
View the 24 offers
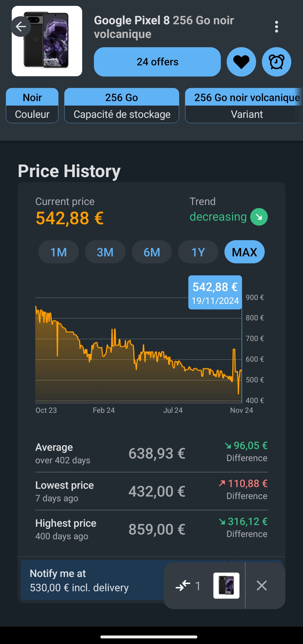coord(157,62)
